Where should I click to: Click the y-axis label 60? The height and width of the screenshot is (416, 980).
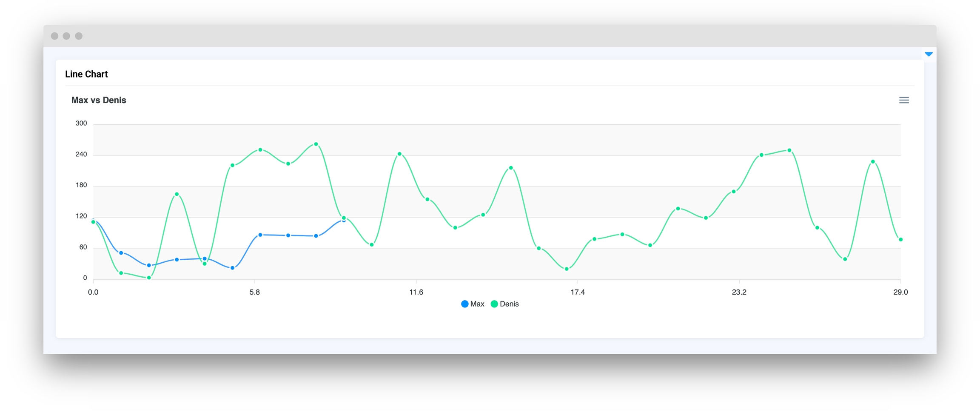coord(83,247)
